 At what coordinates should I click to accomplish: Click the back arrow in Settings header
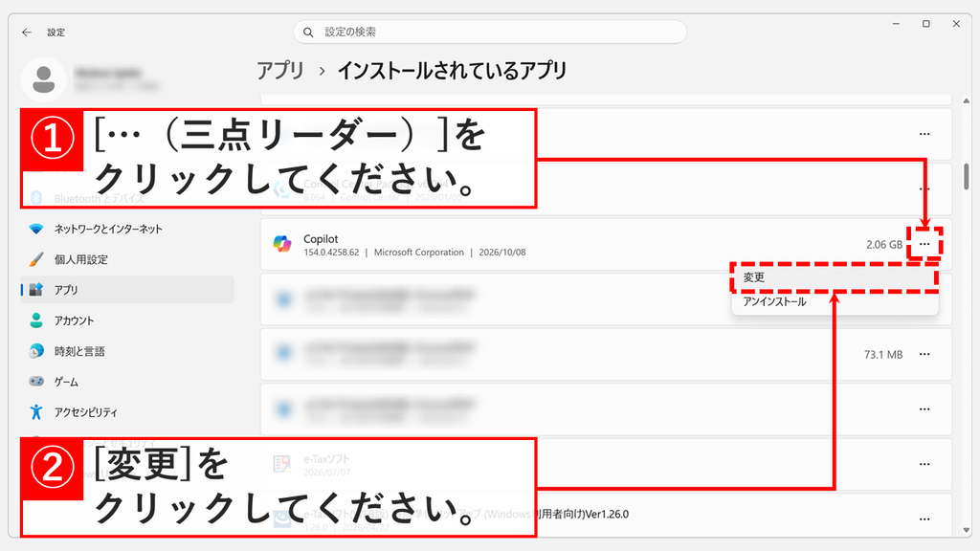(x=26, y=32)
